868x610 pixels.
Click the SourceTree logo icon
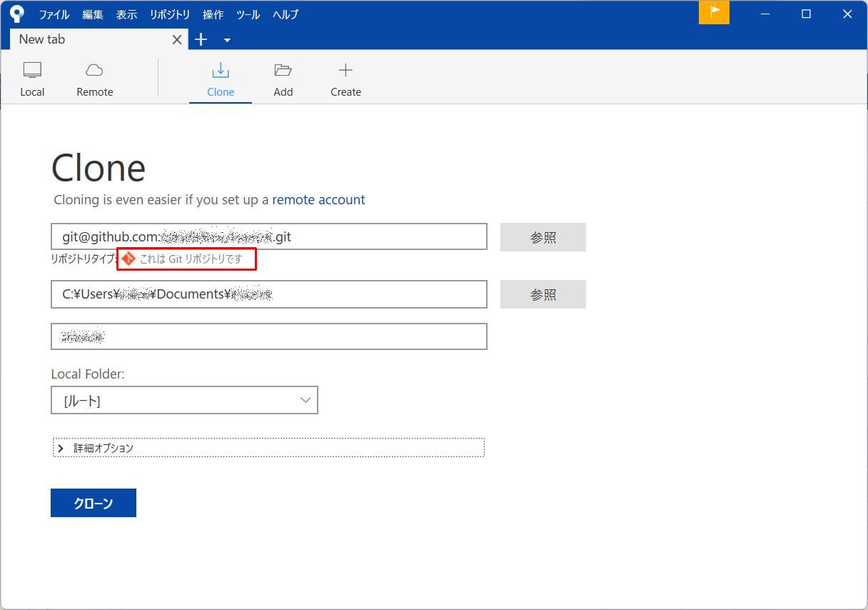16,12
